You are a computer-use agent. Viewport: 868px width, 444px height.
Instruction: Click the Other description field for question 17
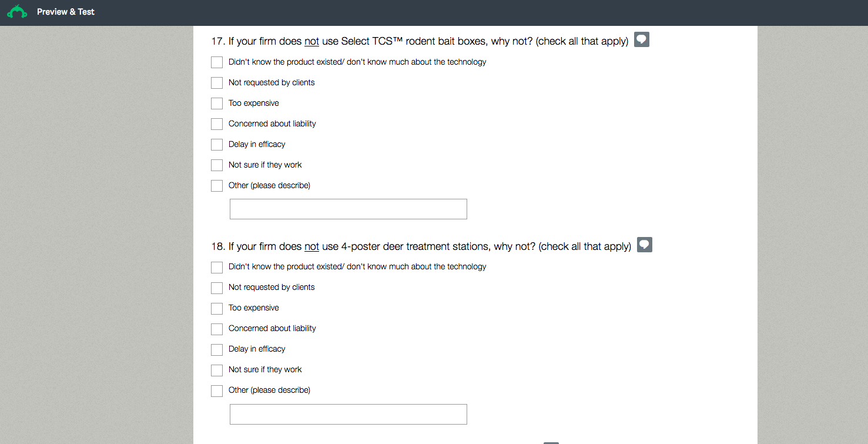(348, 209)
